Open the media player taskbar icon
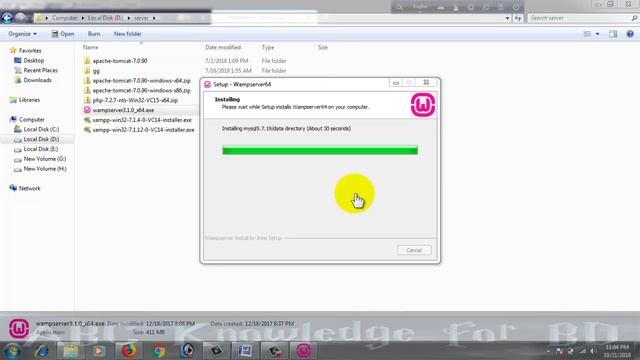640x360 pixels. click(x=99, y=351)
